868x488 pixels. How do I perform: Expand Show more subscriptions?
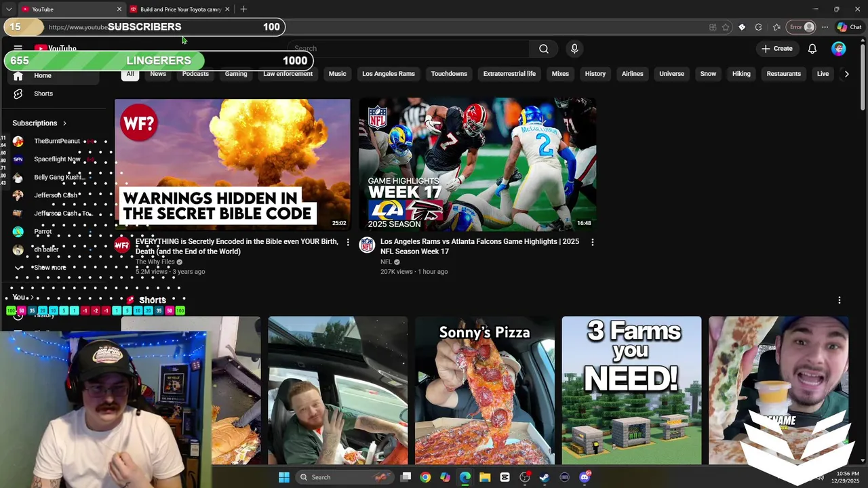pyautogui.click(x=49, y=268)
